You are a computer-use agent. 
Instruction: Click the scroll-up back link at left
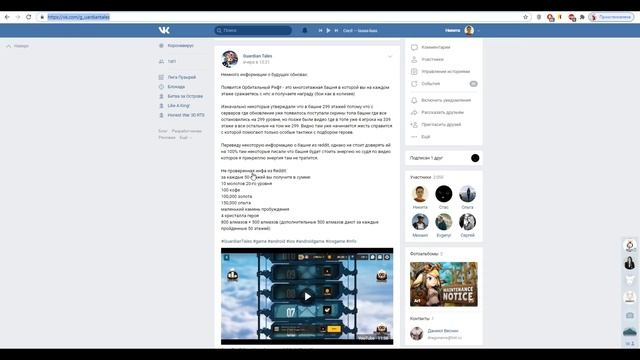18,46
